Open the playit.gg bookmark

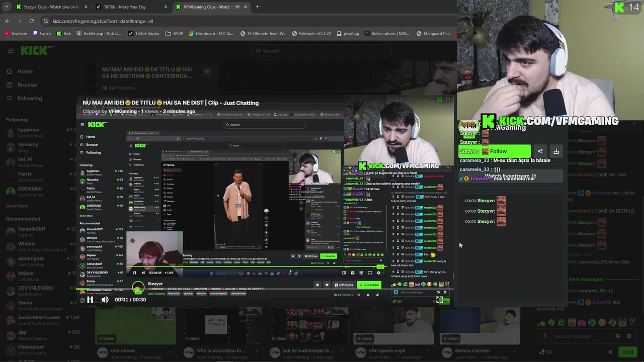[347, 34]
